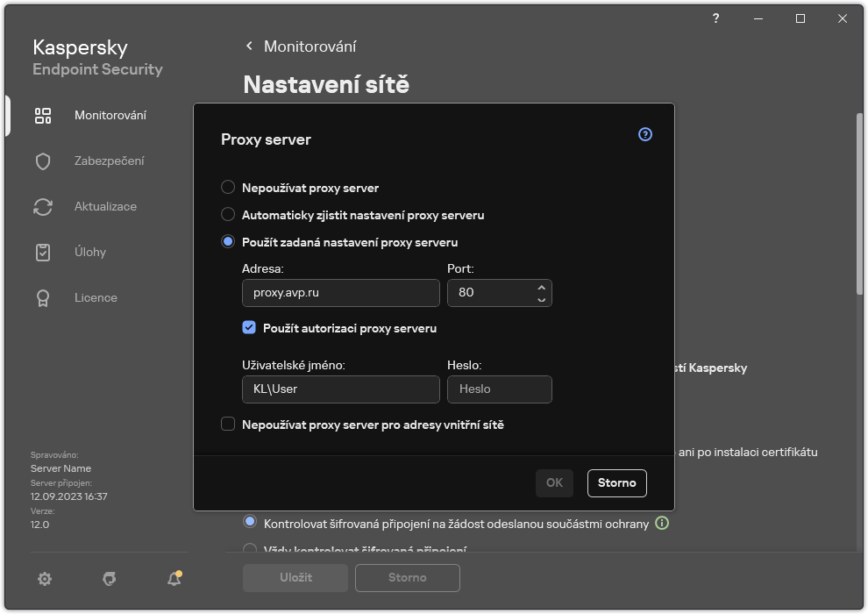Open the notifications bell icon
868x614 pixels.
pos(173,579)
